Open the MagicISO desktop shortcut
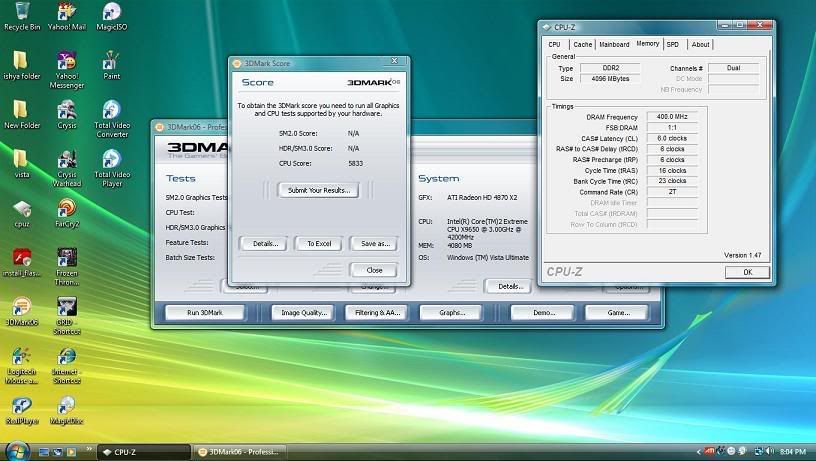This screenshot has width=816, height=461. [x=112, y=13]
